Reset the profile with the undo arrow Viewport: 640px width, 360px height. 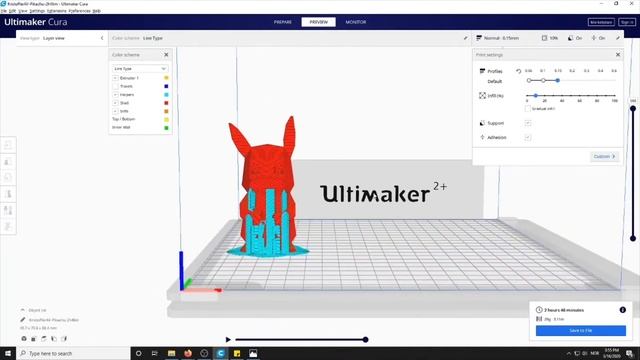tap(518, 71)
